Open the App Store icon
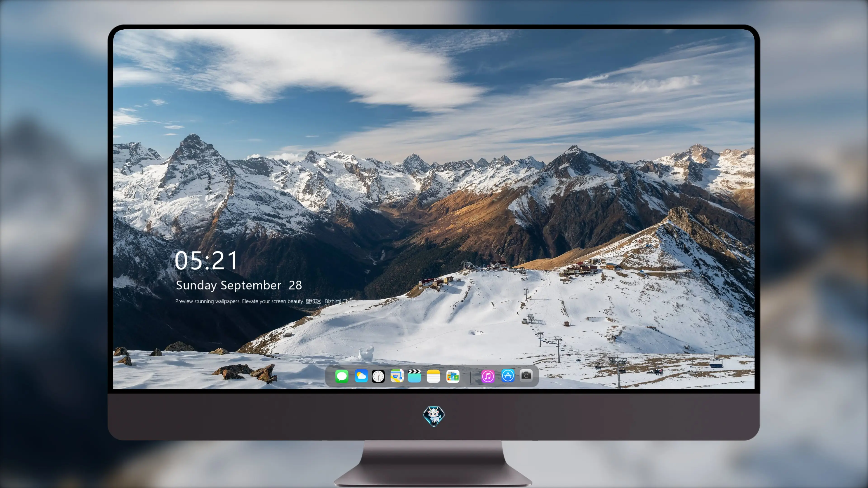The height and width of the screenshot is (488, 868). pyautogui.click(x=508, y=375)
